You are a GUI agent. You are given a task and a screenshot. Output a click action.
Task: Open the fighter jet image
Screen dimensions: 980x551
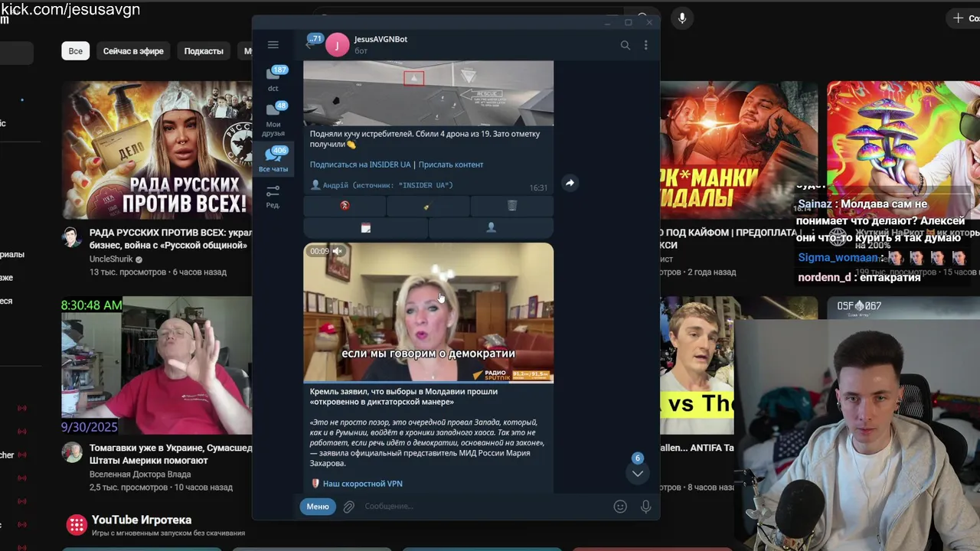click(428, 93)
